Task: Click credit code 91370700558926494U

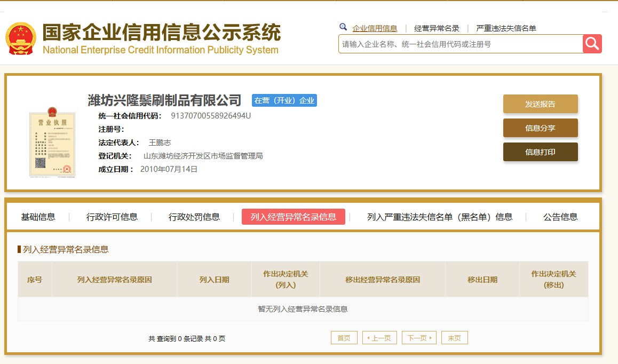Action: click(x=211, y=116)
